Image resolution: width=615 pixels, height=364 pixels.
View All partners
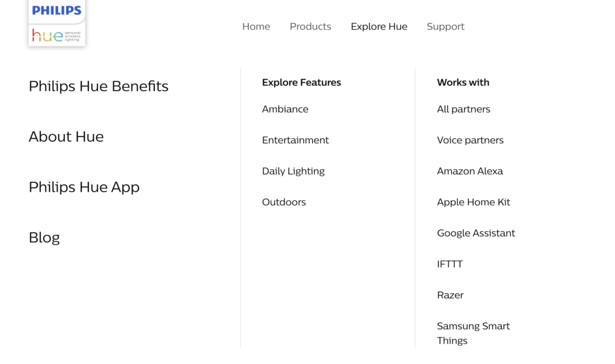click(x=464, y=109)
